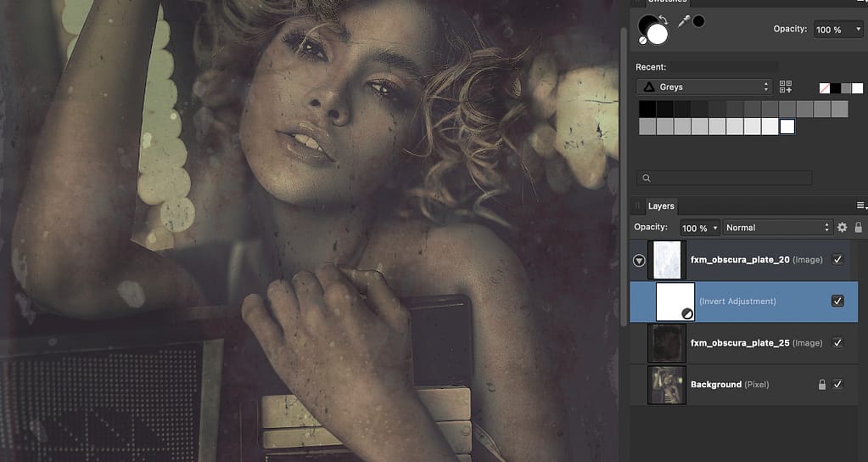Select the fxm_obscura_plate_20 layer name
The image size is (868, 462).
[x=740, y=260]
